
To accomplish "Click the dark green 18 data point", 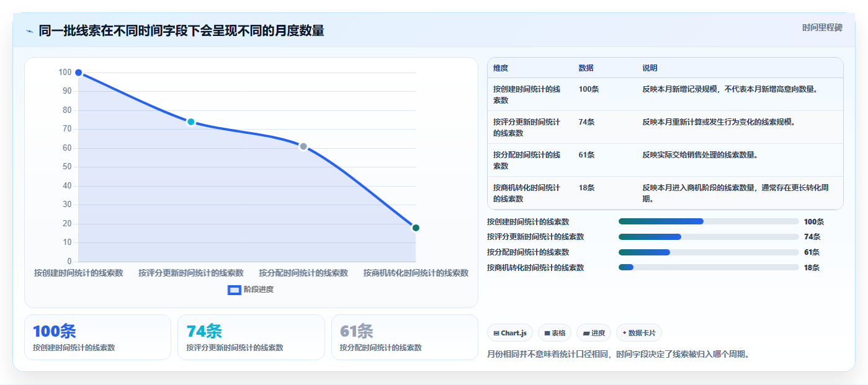I will point(416,228).
